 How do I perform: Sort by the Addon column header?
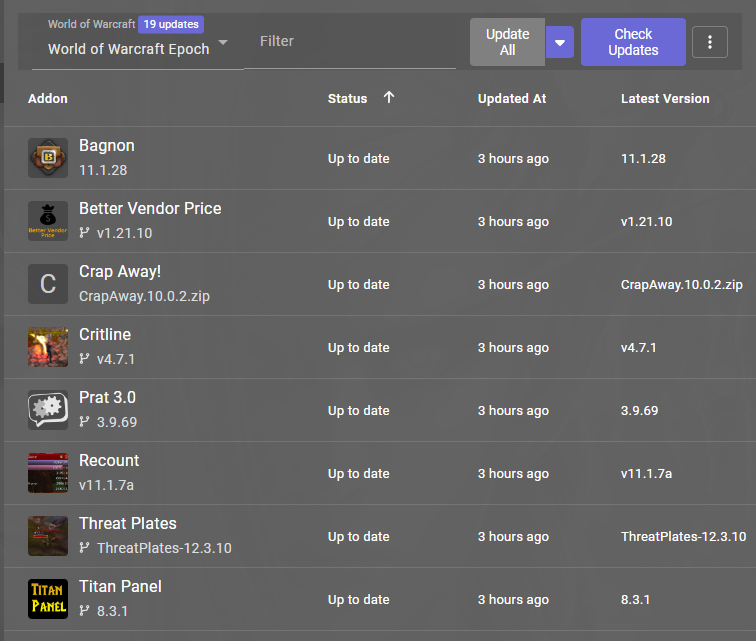click(x=48, y=98)
